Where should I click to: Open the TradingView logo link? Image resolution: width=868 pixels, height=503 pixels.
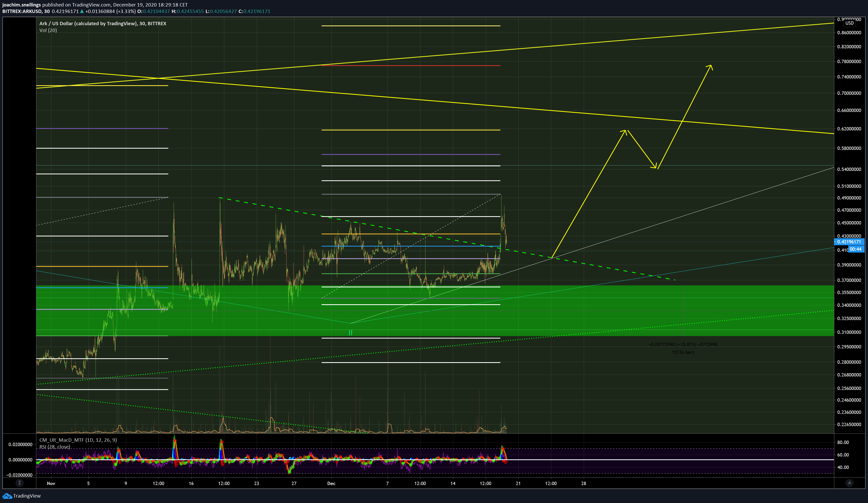[x=21, y=496]
